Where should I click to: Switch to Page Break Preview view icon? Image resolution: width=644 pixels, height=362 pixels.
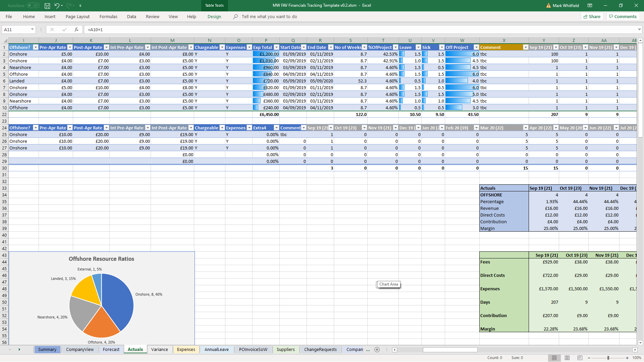(580, 358)
